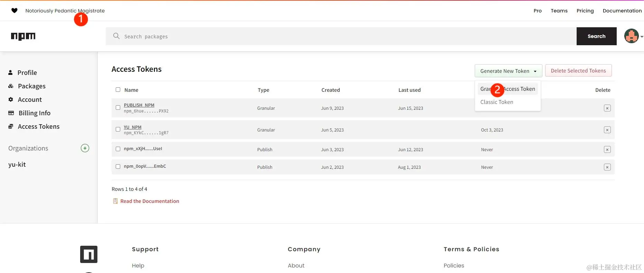
Task: Add an organization with the plus icon
Action: [85, 148]
